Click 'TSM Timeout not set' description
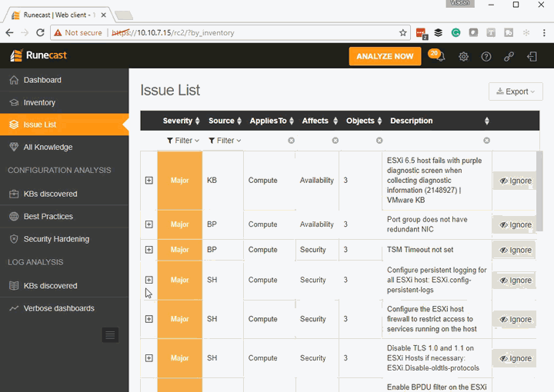The image size is (554, 392). tap(420, 250)
